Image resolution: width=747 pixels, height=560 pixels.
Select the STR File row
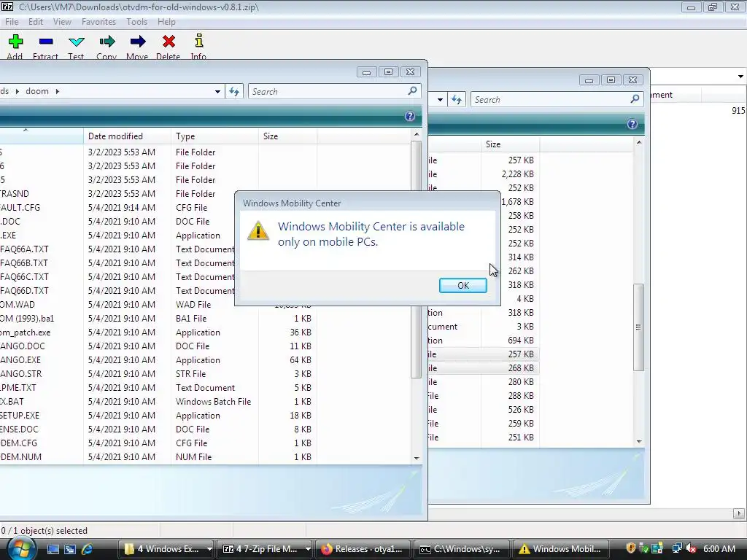click(158, 374)
